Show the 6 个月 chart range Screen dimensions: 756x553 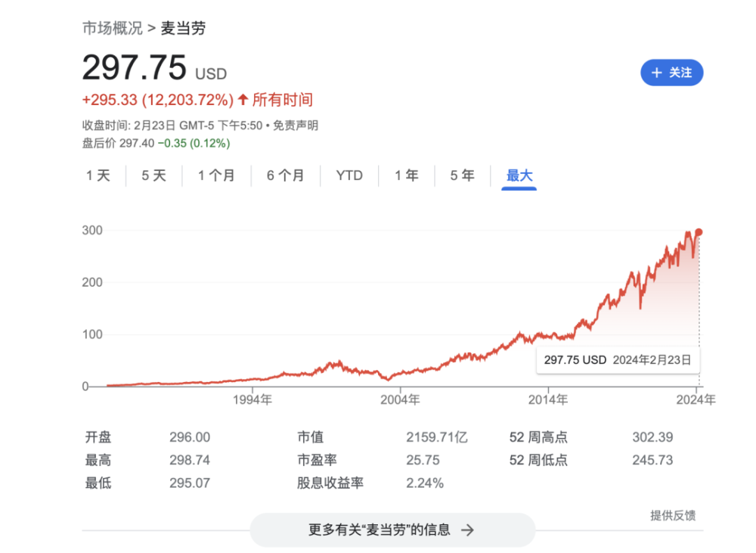coord(285,176)
